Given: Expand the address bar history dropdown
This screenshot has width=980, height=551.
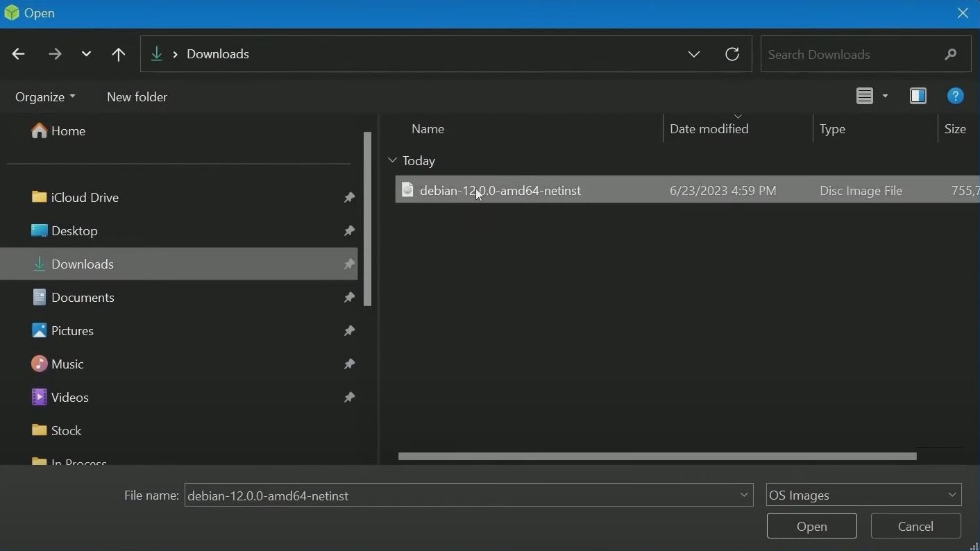Looking at the screenshot, I should point(693,54).
